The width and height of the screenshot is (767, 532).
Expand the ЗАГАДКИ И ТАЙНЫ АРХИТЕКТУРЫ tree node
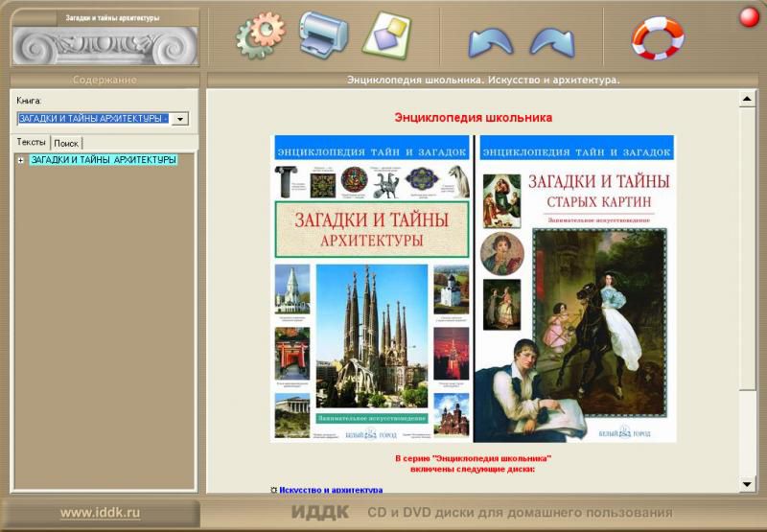[21, 160]
